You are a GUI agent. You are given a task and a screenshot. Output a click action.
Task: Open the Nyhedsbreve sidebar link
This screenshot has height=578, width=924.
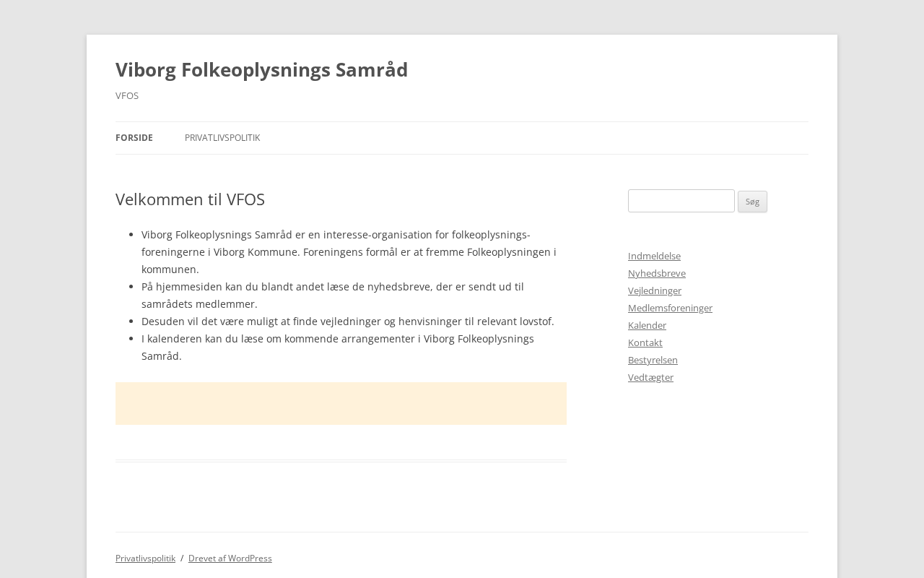(x=657, y=274)
